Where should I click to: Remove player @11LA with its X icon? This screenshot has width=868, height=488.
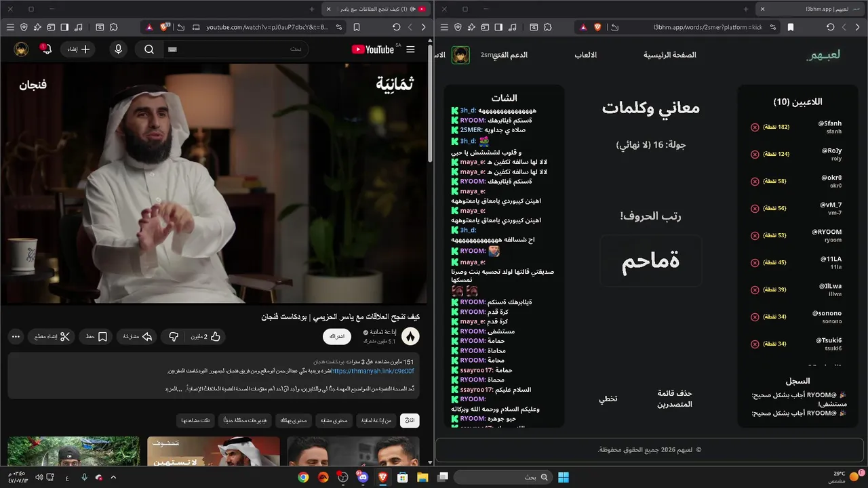pyautogui.click(x=755, y=263)
